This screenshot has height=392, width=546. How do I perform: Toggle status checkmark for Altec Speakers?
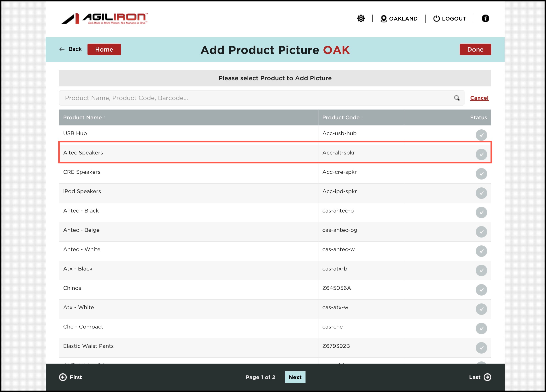pos(481,154)
